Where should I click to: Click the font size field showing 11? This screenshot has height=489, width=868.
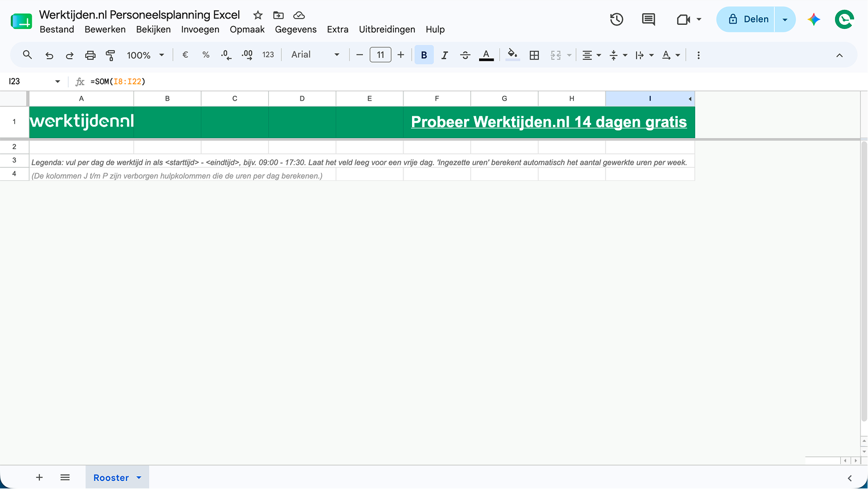pyautogui.click(x=380, y=55)
